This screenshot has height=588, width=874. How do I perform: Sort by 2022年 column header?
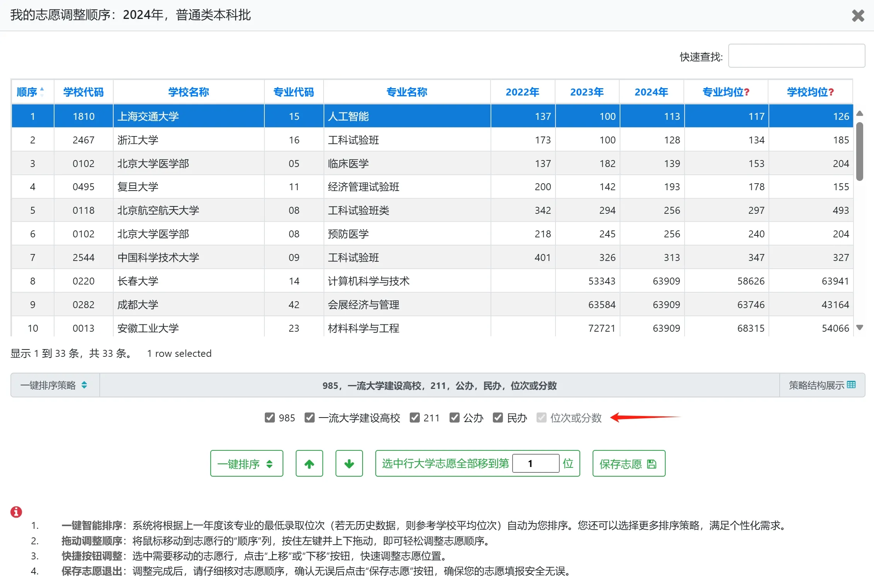[523, 92]
